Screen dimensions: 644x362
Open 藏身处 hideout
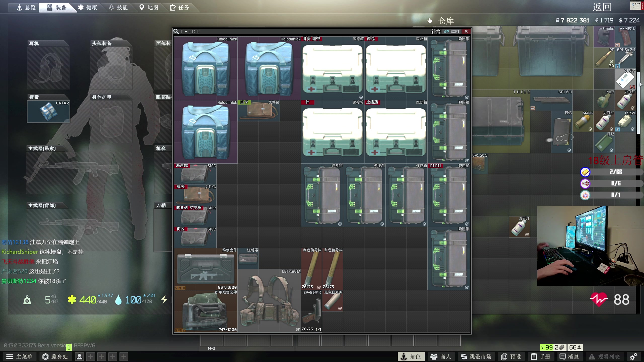click(x=55, y=356)
